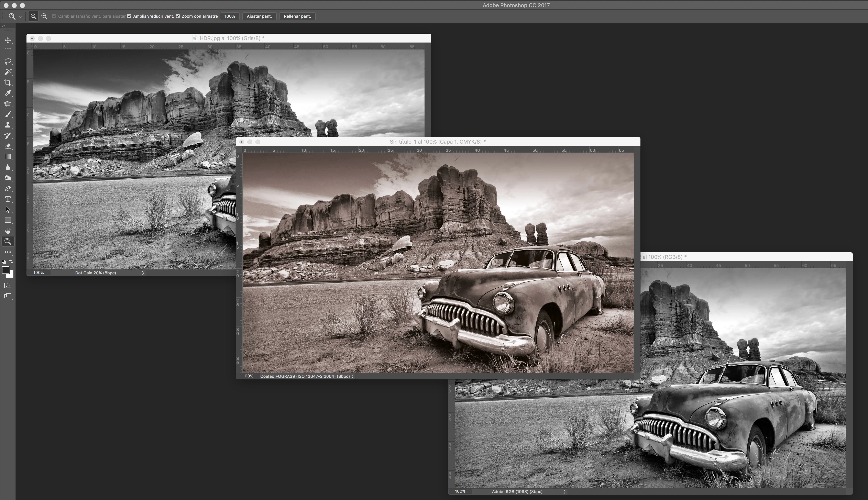This screenshot has height=500, width=868.
Task: Select the Eyedropper tool
Action: click(x=8, y=93)
